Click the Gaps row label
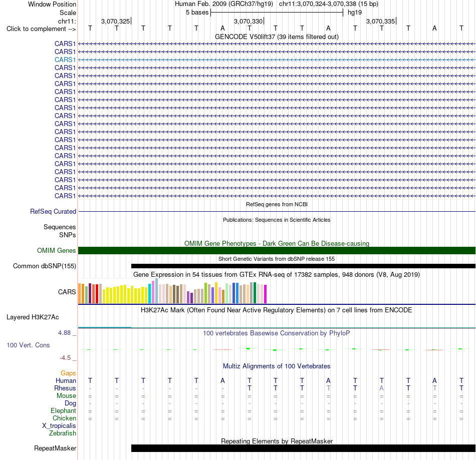 68,373
